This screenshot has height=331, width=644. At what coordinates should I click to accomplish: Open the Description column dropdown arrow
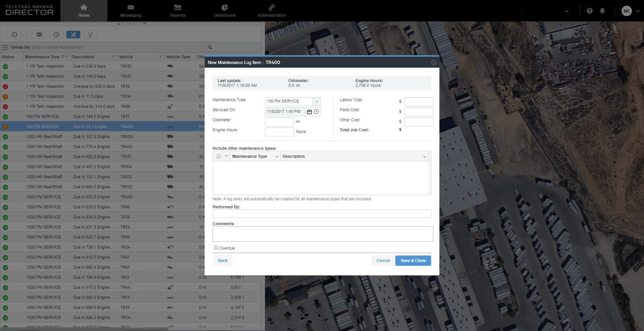424,156
